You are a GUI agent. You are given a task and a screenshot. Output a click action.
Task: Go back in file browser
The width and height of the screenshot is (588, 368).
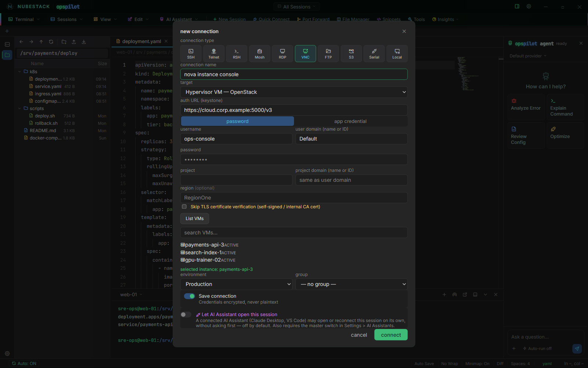21,42
